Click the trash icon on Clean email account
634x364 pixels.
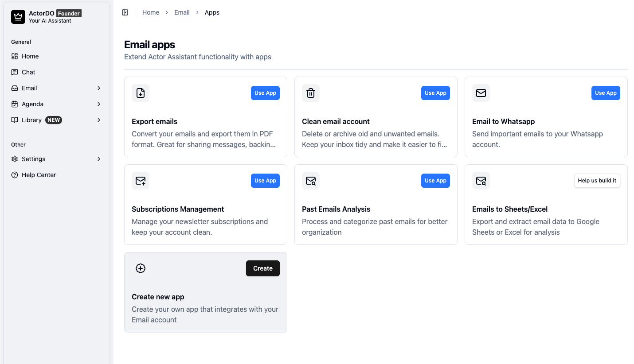pos(311,93)
